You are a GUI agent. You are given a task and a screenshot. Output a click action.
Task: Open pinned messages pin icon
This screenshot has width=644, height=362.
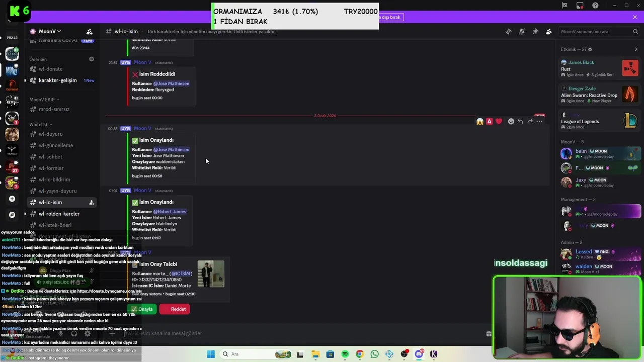pyautogui.click(x=535, y=31)
